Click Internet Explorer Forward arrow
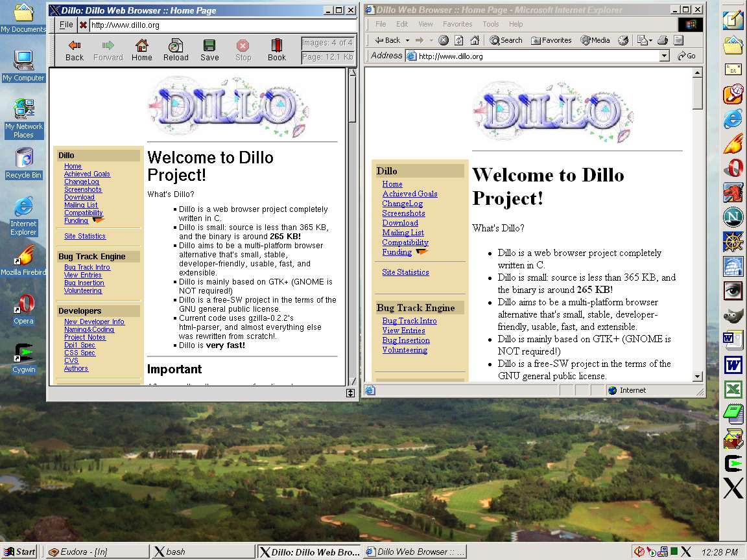 [x=420, y=40]
